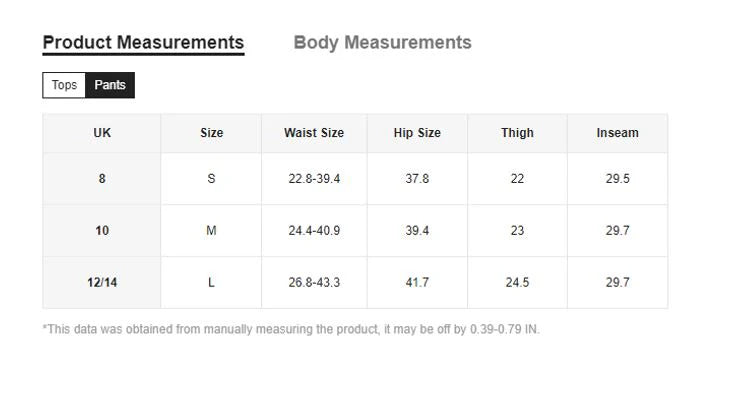Screen dimensions: 733x400
Task: Select the Product Measurements tab
Action: coord(143,42)
